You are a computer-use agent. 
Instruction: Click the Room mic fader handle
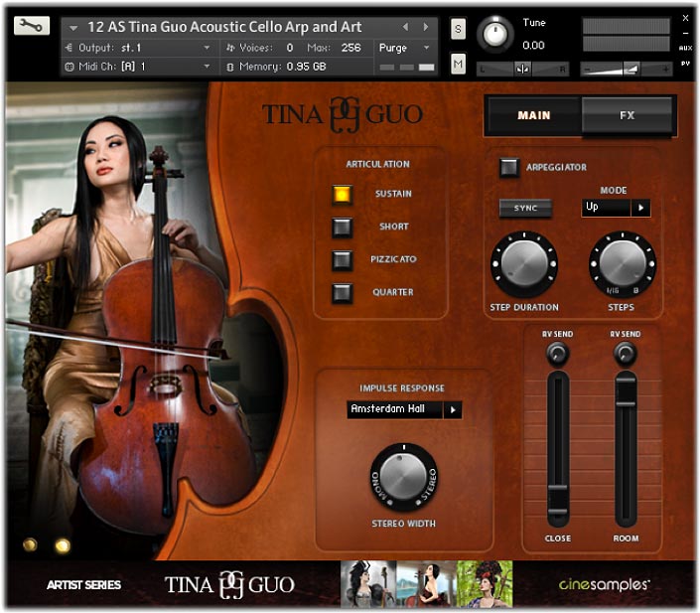626,391
